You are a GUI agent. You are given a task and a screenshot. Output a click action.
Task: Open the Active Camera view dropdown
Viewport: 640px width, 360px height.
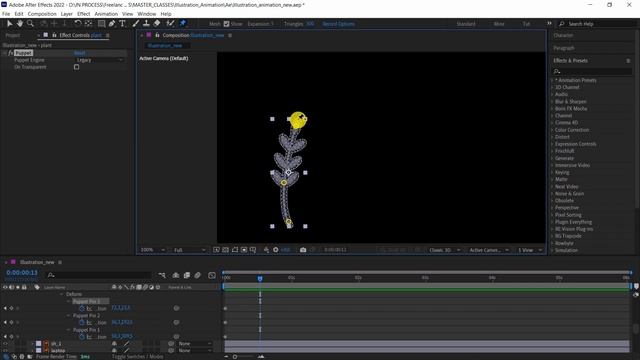pos(489,250)
